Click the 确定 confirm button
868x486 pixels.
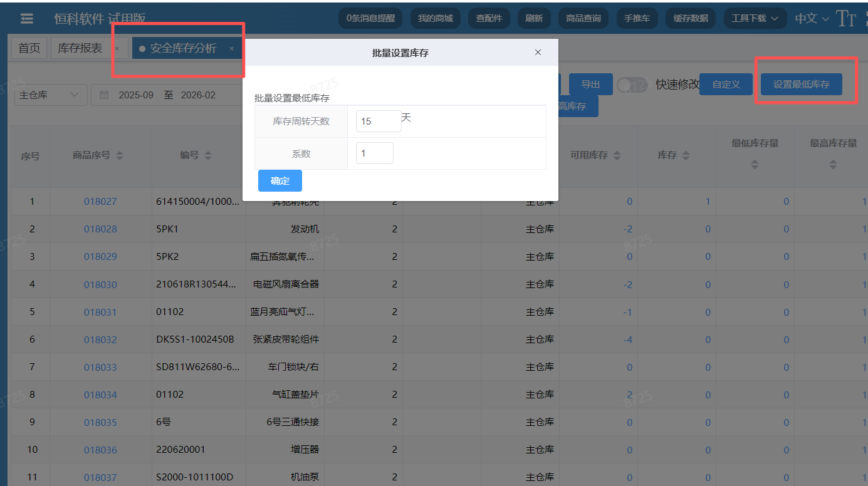(280, 180)
